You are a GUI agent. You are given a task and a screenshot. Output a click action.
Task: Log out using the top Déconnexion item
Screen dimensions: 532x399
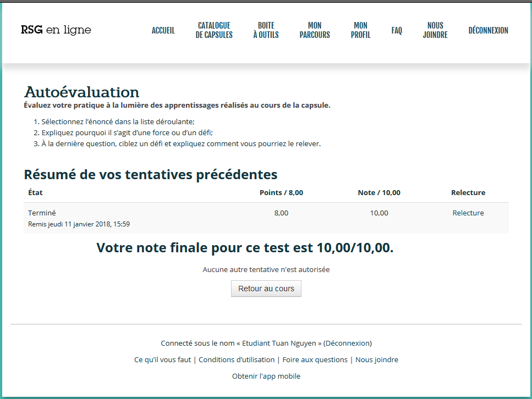point(488,31)
